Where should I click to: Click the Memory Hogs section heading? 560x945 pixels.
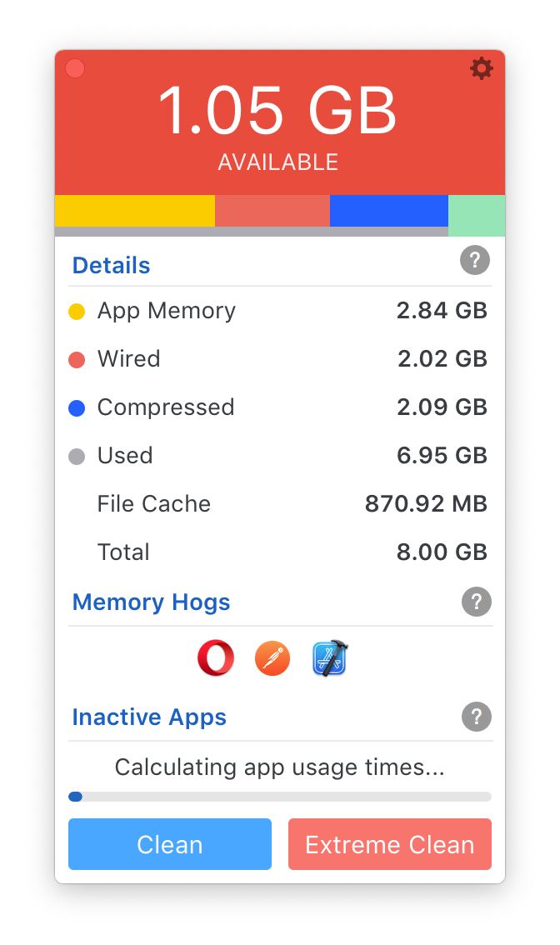[152, 602]
